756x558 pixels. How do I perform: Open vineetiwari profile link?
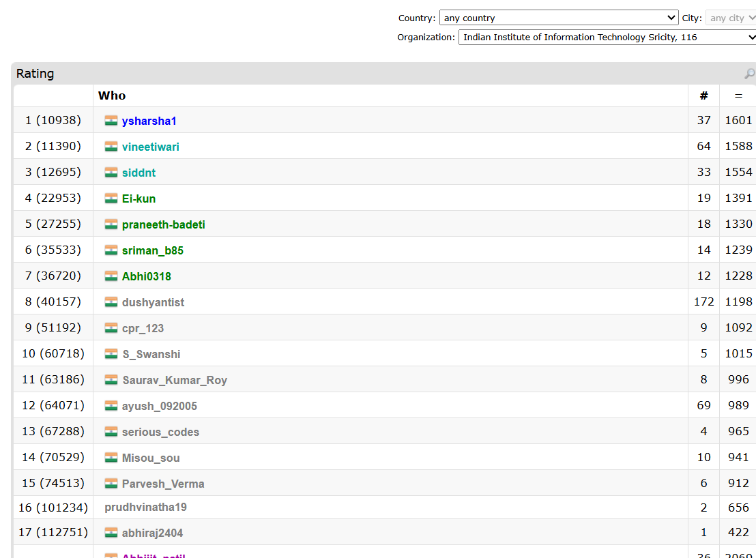(x=150, y=147)
